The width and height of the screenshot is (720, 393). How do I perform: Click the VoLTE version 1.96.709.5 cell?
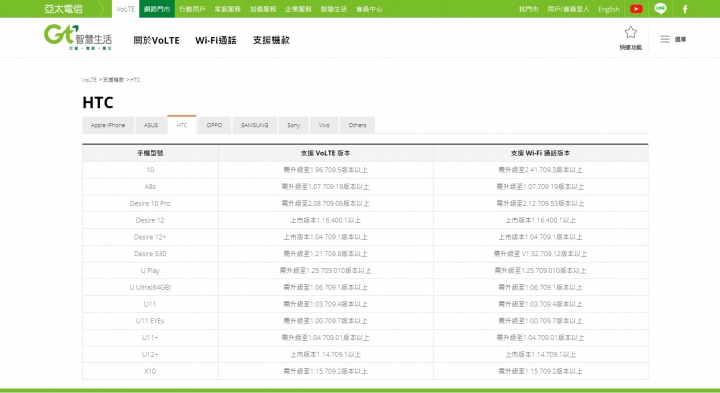point(326,170)
